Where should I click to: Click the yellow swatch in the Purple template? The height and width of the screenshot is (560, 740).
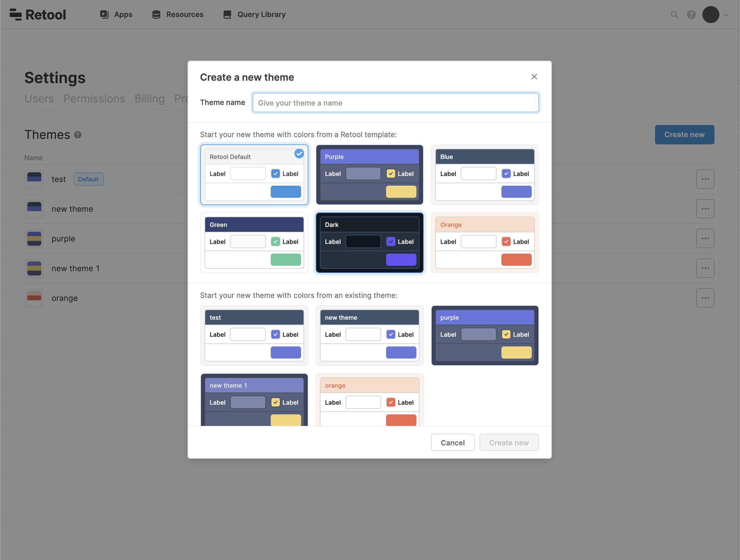coord(401,191)
